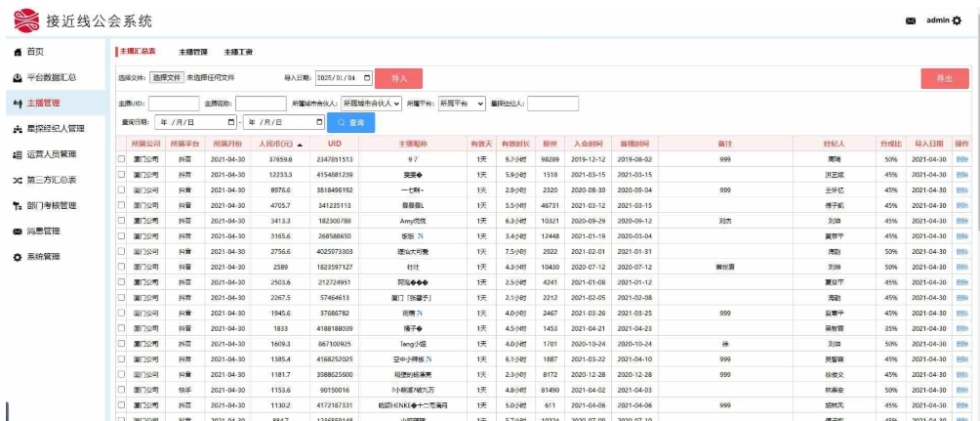This screenshot has width=980, height=421.
Task: Select the checkbox for UID 3818496192 row
Action: (122, 190)
